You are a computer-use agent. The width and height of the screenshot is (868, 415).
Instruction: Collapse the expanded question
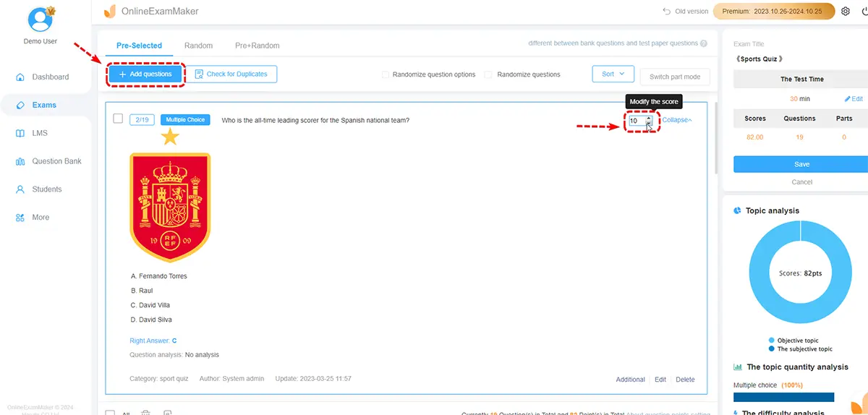(x=677, y=120)
